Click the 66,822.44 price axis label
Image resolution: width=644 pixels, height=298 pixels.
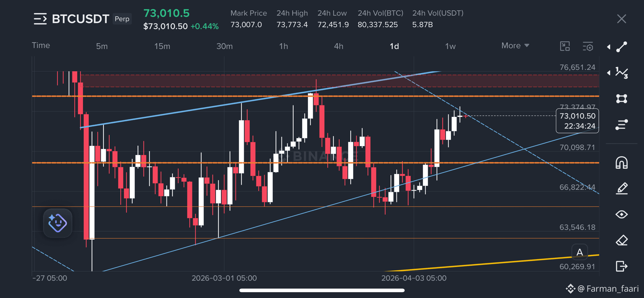point(578,187)
